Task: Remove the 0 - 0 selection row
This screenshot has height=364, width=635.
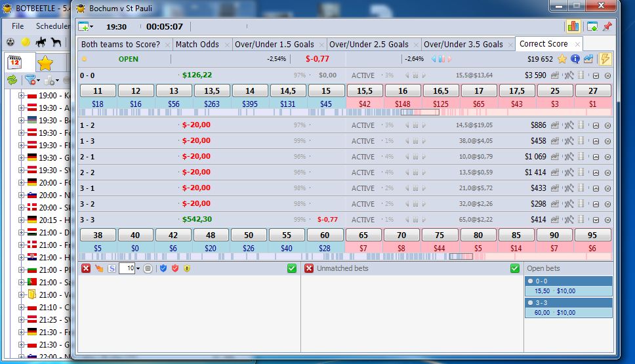Action: click(607, 75)
